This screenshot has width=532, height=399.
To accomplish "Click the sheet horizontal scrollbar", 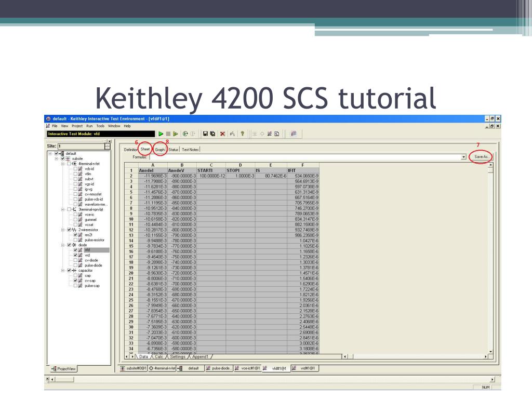I will (415, 356).
